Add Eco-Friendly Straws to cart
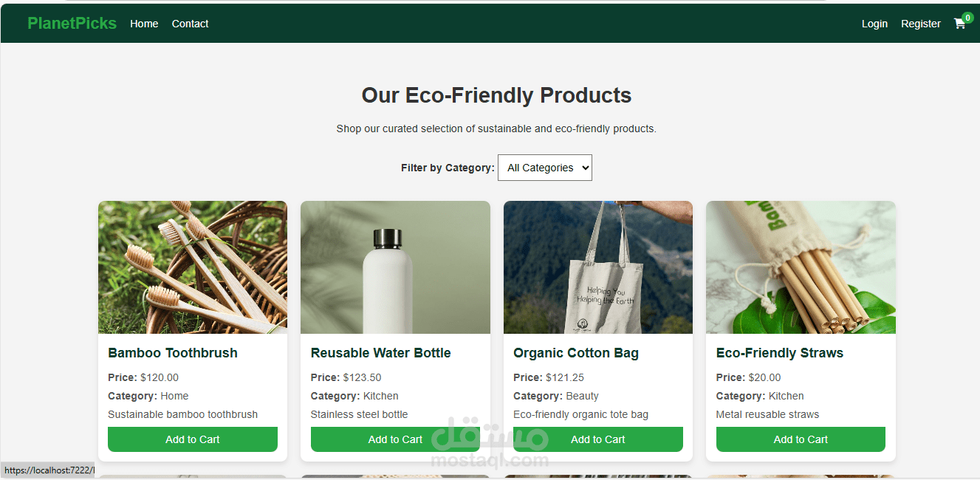 [801, 439]
